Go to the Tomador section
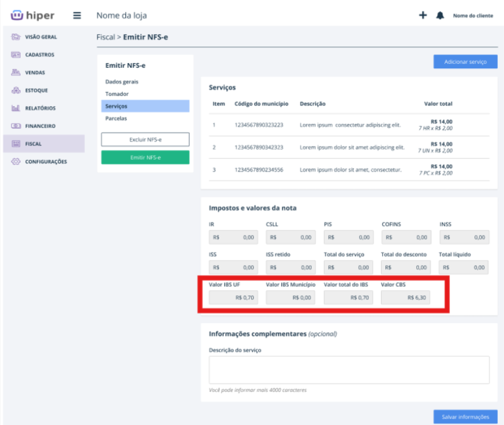Image resolution: width=504 pixels, height=425 pixels. tap(117, 94)
